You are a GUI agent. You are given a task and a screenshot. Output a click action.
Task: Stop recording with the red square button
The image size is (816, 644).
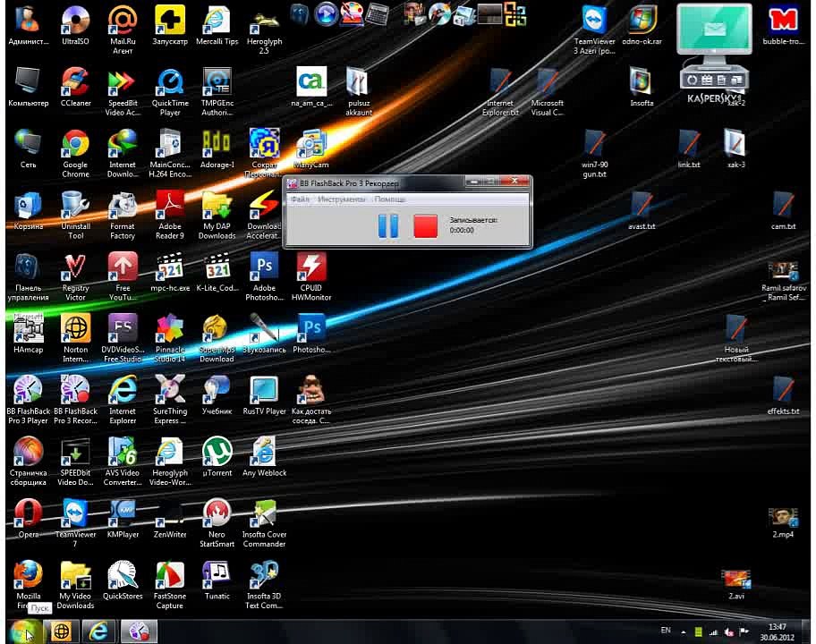(x=425, y=227)
